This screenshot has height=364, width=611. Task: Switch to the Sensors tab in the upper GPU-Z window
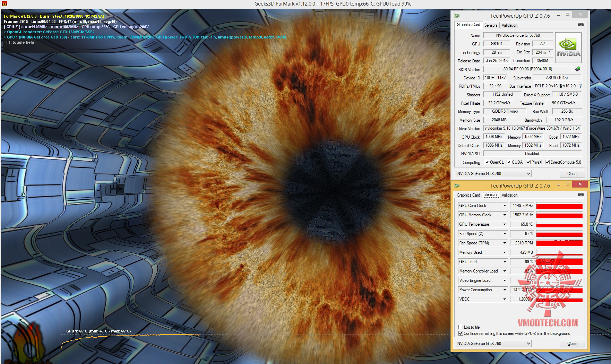click(491, 25)
